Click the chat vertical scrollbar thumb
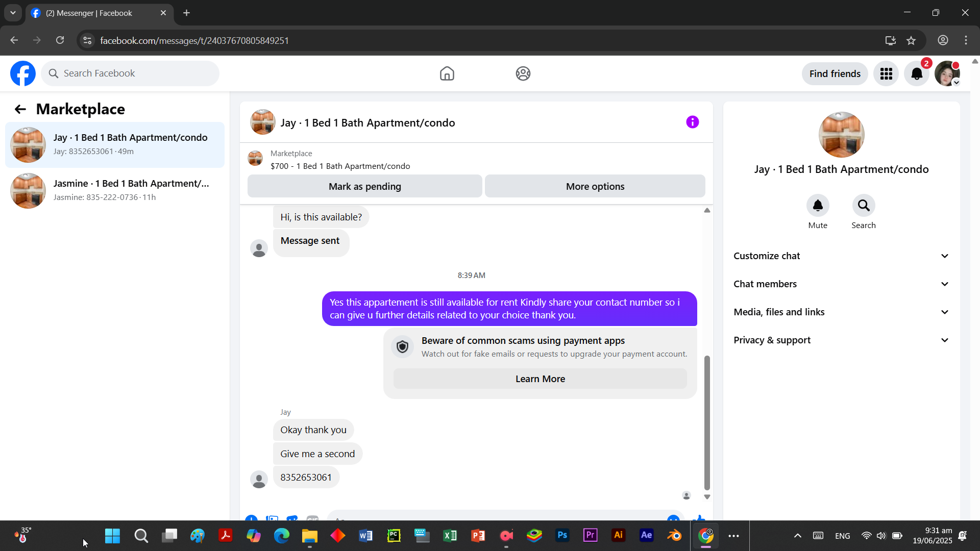Screen dimensions: 980x551 [x=707, y=423]
